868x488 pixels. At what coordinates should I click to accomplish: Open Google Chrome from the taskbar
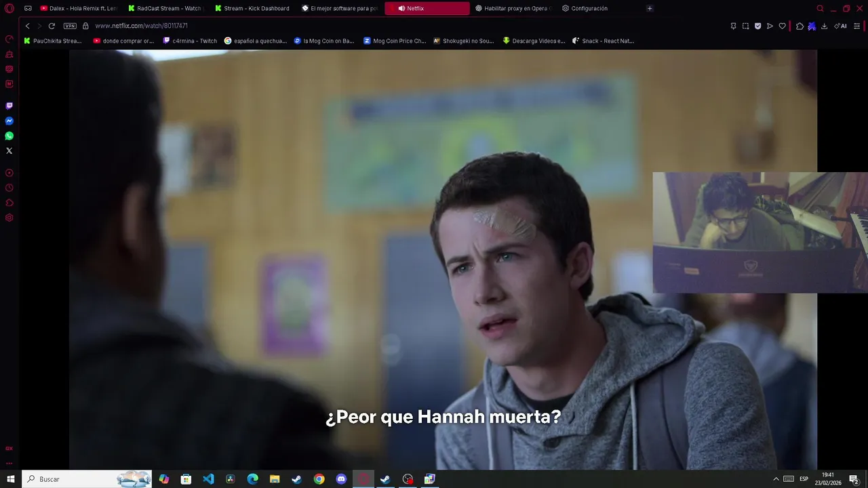(319, 479)
